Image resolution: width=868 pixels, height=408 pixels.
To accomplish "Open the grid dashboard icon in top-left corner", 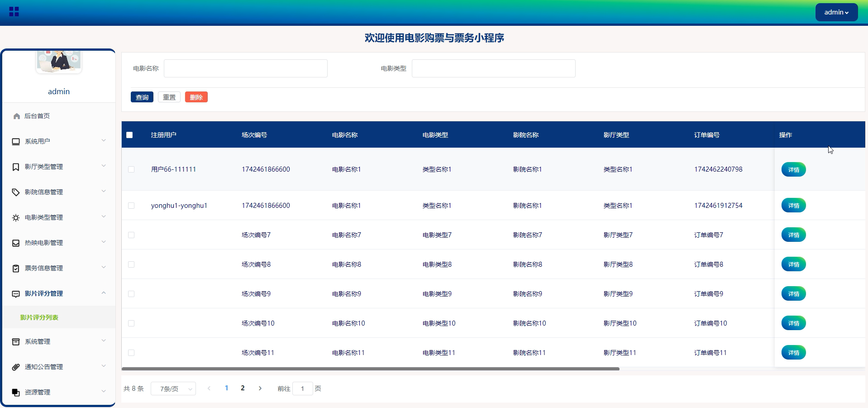I will pos(14,12).
